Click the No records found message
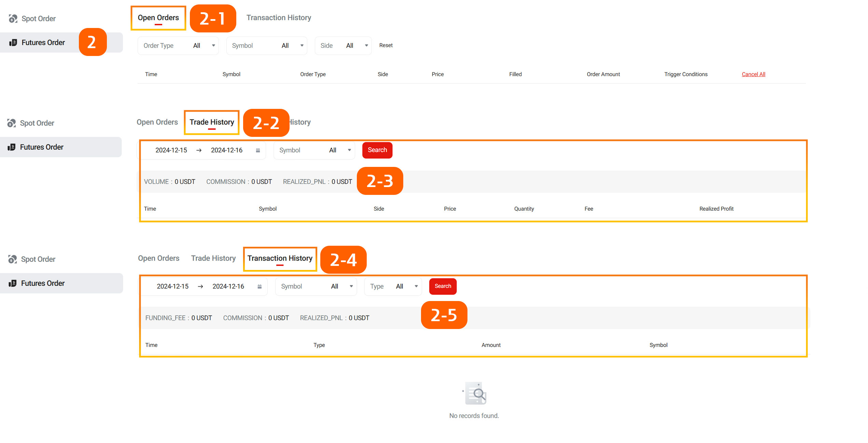The width and height of the screenshot is (868, 443). [x=474, y=416]
